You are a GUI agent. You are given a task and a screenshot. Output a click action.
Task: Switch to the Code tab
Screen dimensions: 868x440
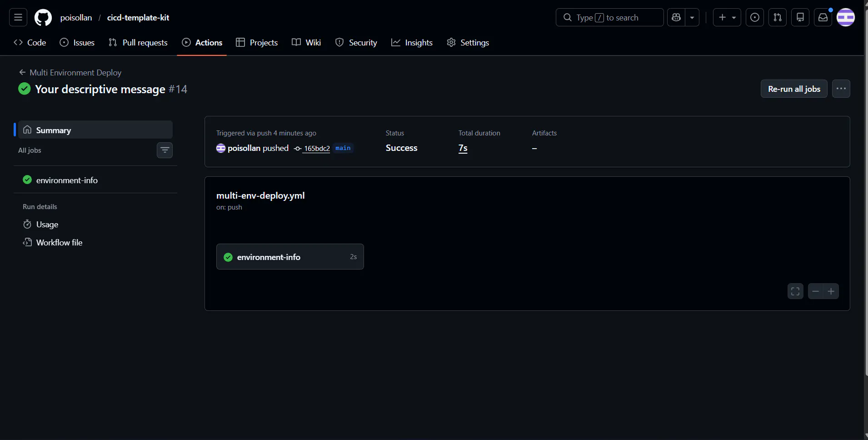point(30,42)
